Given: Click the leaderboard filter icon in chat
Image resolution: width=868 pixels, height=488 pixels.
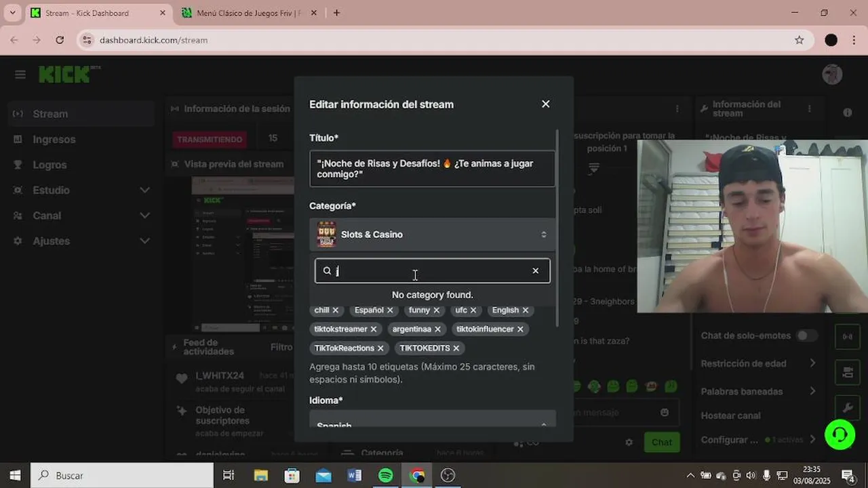Looking at the screenshot, I should (593, 168).
